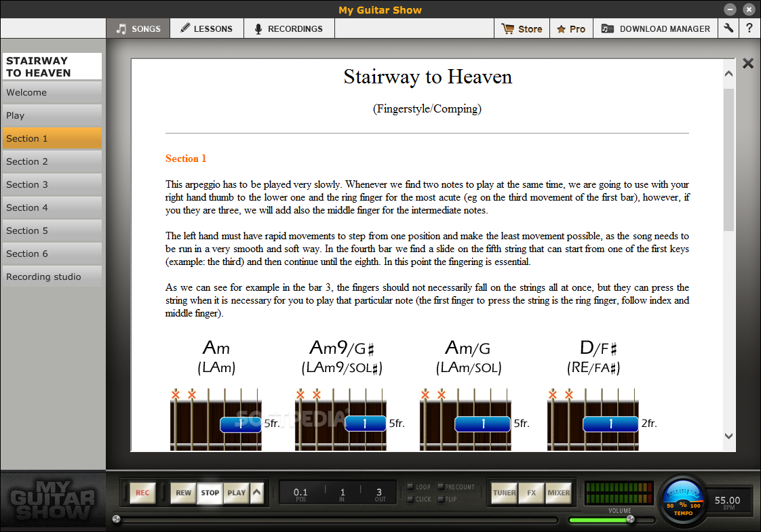Viewport: 761px width, 532px height.
Task: Click the REC record button
Action: (142, 493)
